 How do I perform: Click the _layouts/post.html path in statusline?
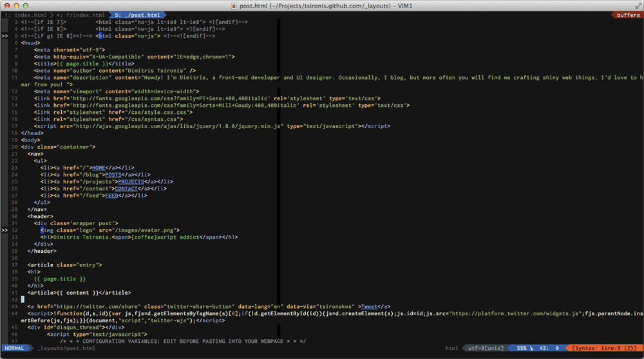coord(66,348)
